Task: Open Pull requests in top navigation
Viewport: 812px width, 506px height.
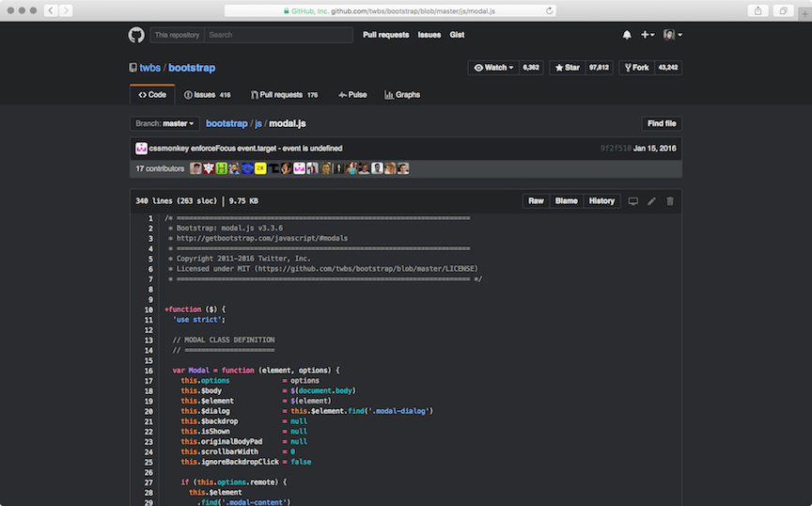Action: 386,35
